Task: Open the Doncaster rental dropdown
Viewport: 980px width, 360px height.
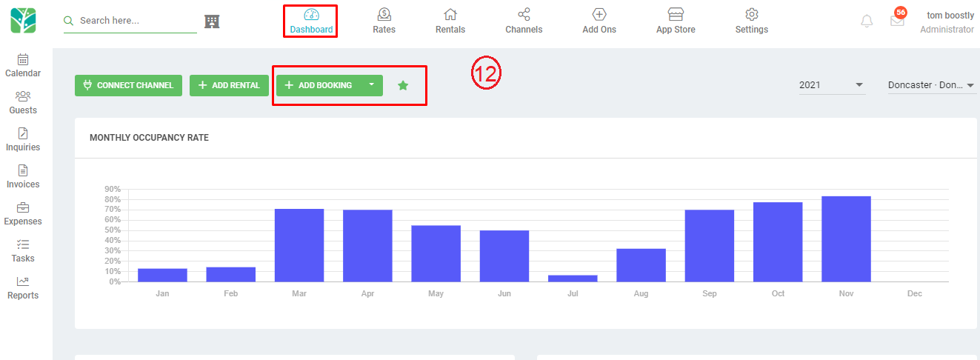Action: pyautogui.click(x=931, y=85)
